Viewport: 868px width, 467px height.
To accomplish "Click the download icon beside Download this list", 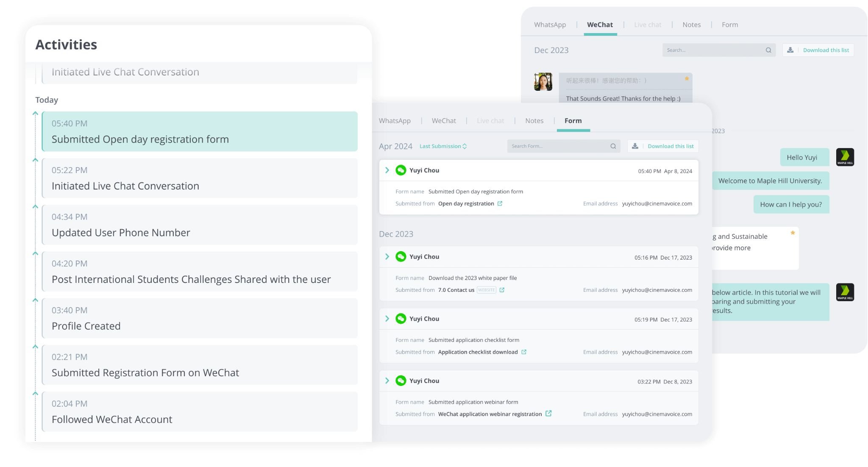I will [x=635, y=146].
